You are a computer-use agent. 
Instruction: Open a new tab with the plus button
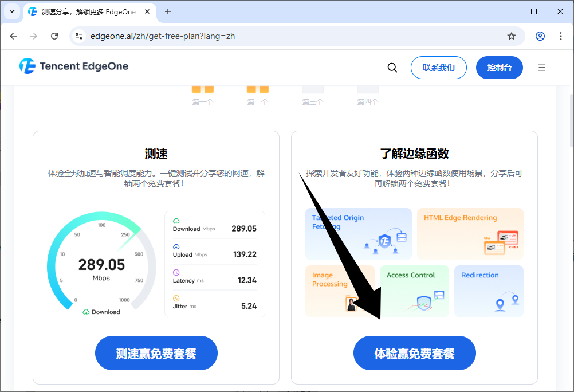[168, 11]
